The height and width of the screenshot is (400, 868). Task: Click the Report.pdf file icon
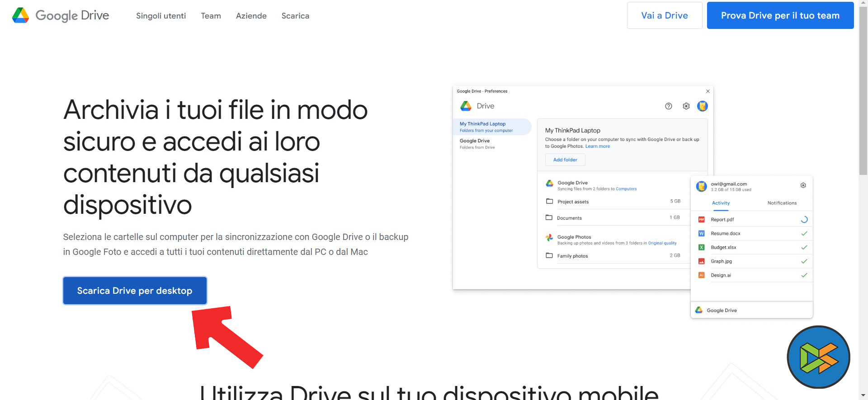tap(701, 220)
